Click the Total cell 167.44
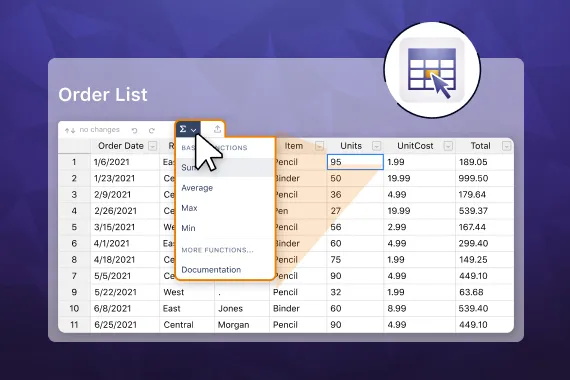 tap(485, 227)
